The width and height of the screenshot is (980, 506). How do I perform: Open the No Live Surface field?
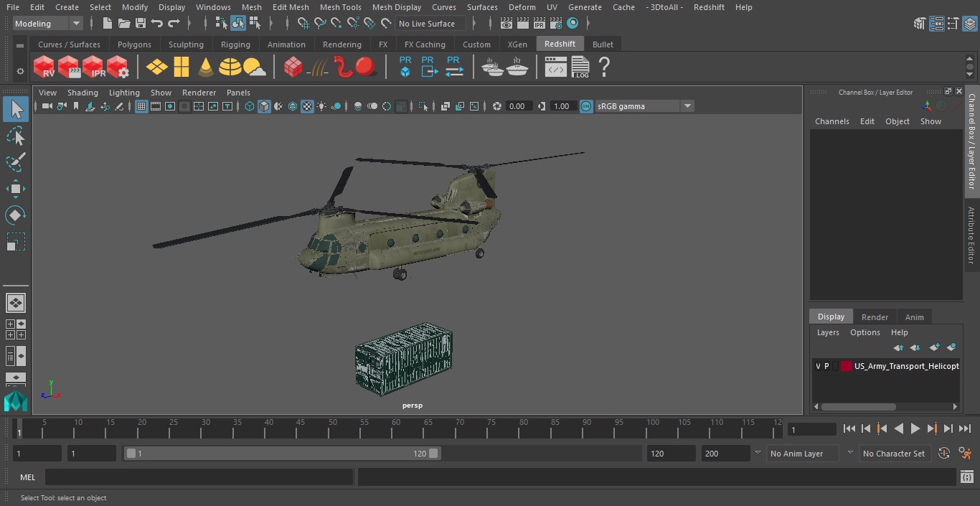coord(430,24)
